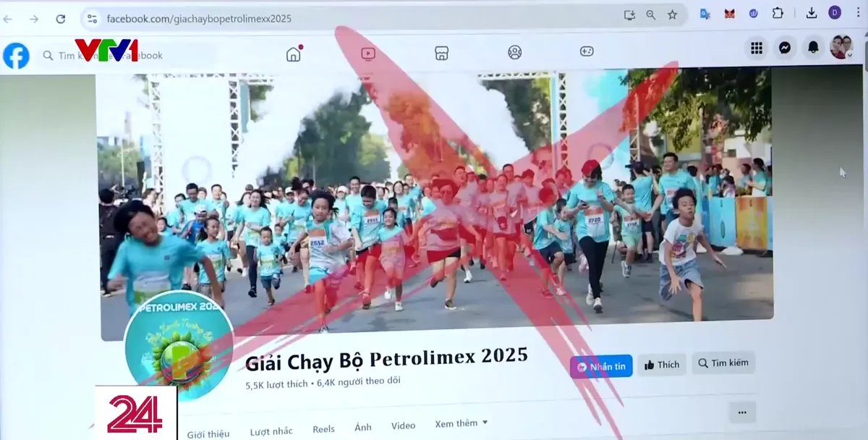Click the Tìm kiếm search button

point(723,363)
